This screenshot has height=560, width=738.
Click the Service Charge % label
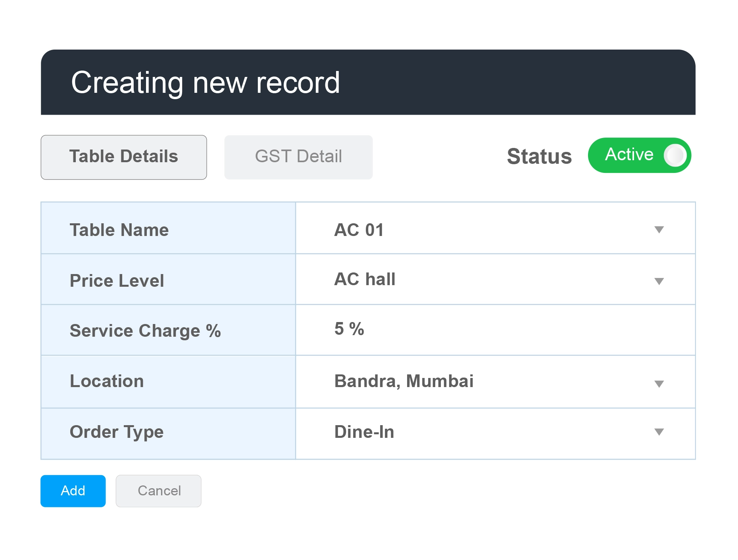click(x=145, y=331)
